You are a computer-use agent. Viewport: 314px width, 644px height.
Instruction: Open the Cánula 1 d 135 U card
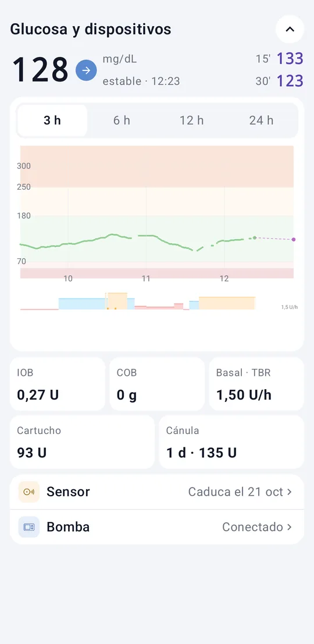click(231, 442)
